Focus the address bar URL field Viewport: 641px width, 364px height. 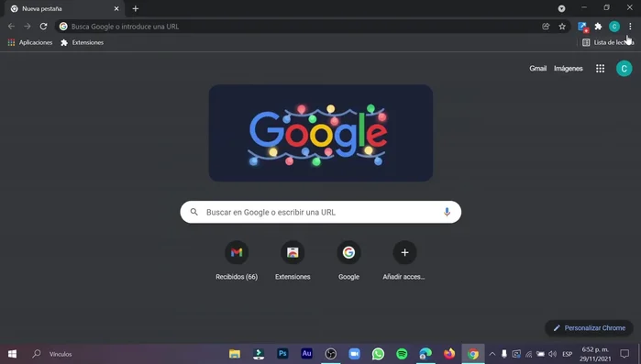coord(303,27)
